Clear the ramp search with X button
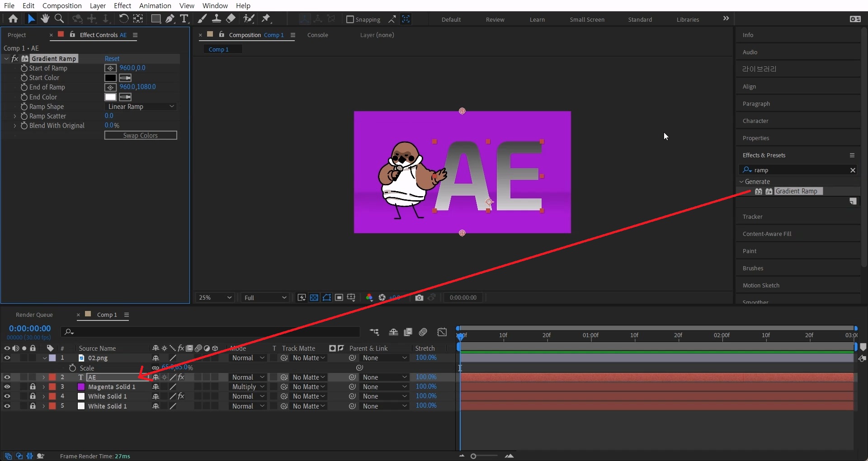 click(853, 170)
